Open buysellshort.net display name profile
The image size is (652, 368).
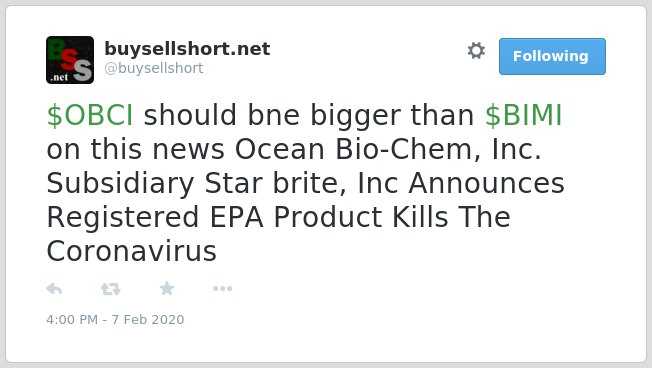[187, 49]
